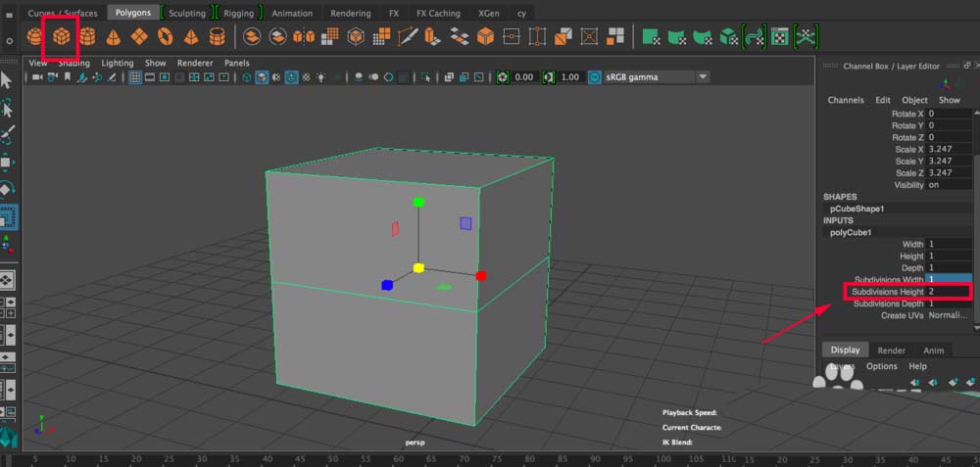
Task: Click the Visibility on value field
Action: pyautogui.click(x=949, y=185)
